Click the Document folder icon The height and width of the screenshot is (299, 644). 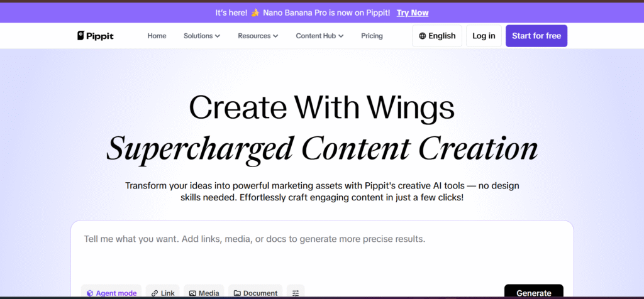coord(237,293)
